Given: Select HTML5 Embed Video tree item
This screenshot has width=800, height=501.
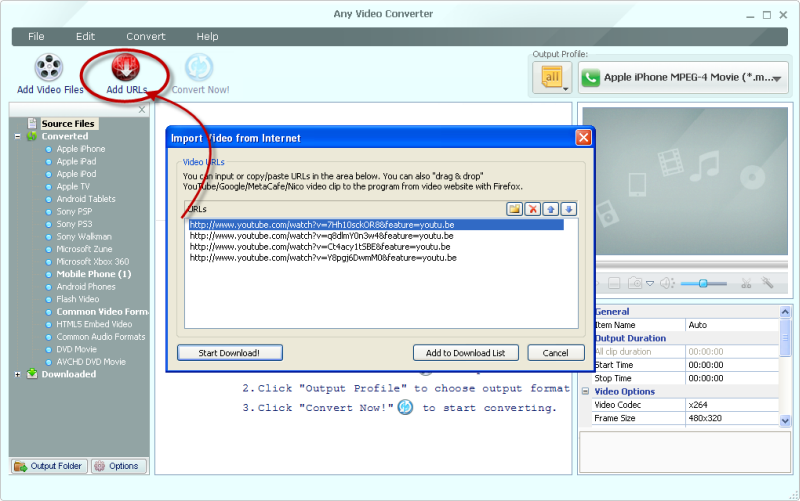Looking at the screenshot, I should 94,324.
